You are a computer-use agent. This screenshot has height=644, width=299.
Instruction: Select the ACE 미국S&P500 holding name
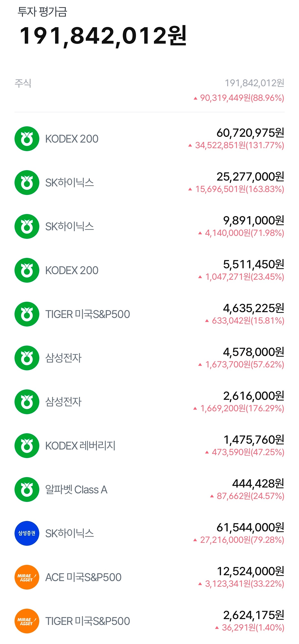[x=83, y=577]
